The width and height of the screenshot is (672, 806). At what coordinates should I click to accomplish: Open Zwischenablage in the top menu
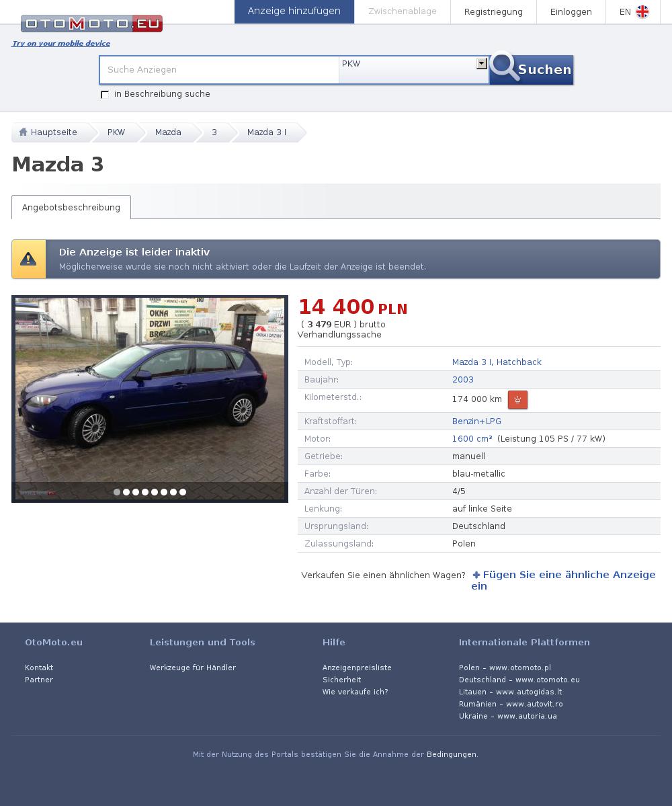click(x=403, y=11)
